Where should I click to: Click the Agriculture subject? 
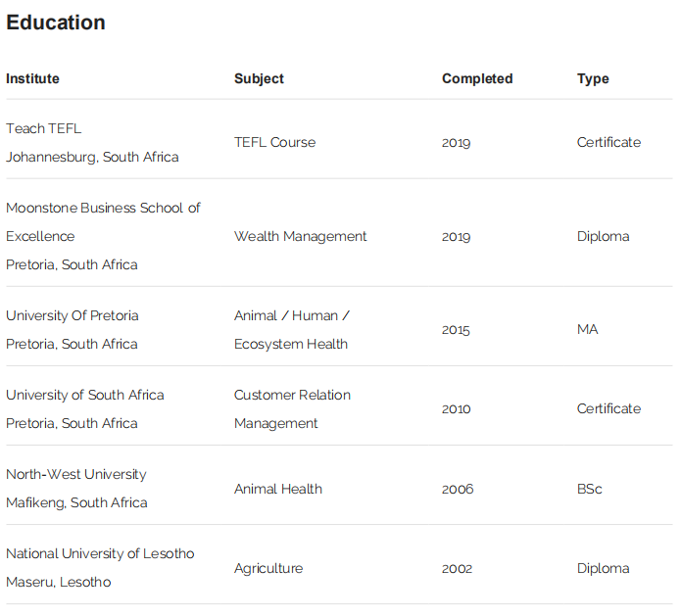tap(268, 568)
